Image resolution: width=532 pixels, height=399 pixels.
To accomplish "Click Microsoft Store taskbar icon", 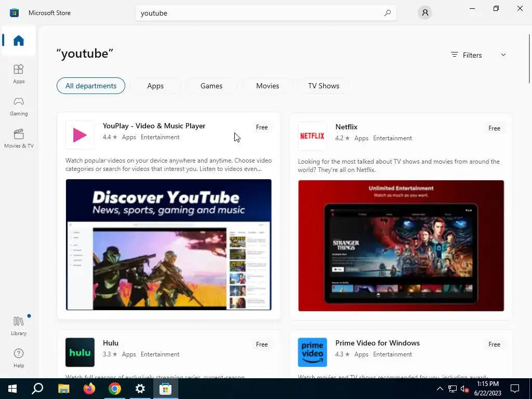I will point(166,389).
